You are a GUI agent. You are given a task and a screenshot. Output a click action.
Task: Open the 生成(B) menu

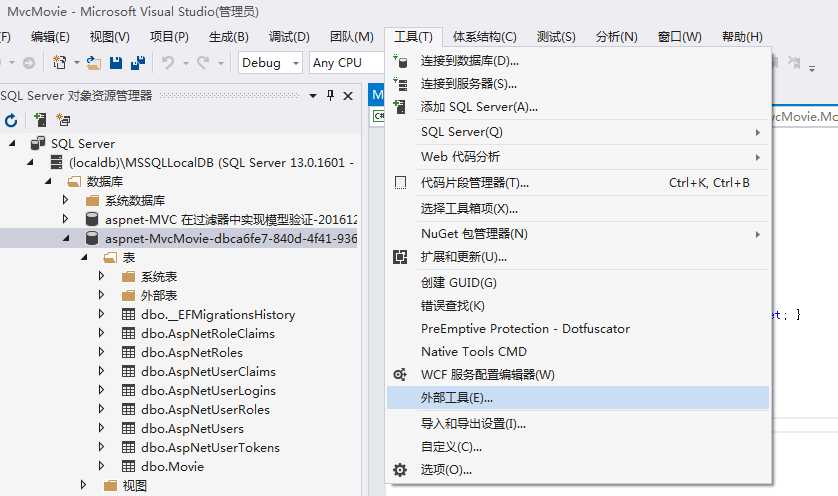point(228,37)
